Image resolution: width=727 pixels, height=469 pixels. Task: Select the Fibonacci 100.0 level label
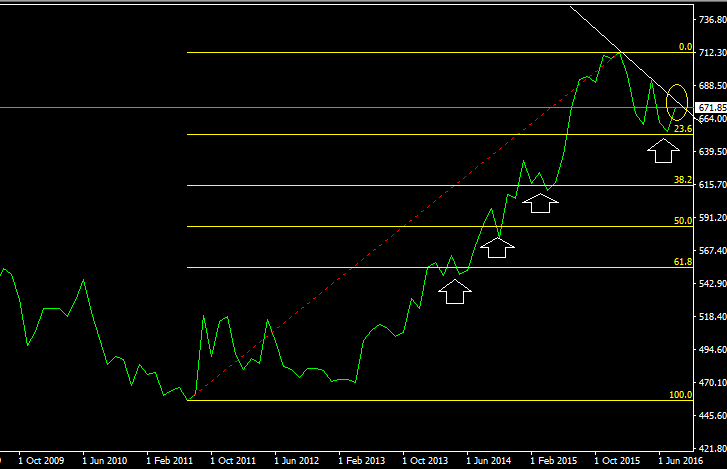point(681,395)
